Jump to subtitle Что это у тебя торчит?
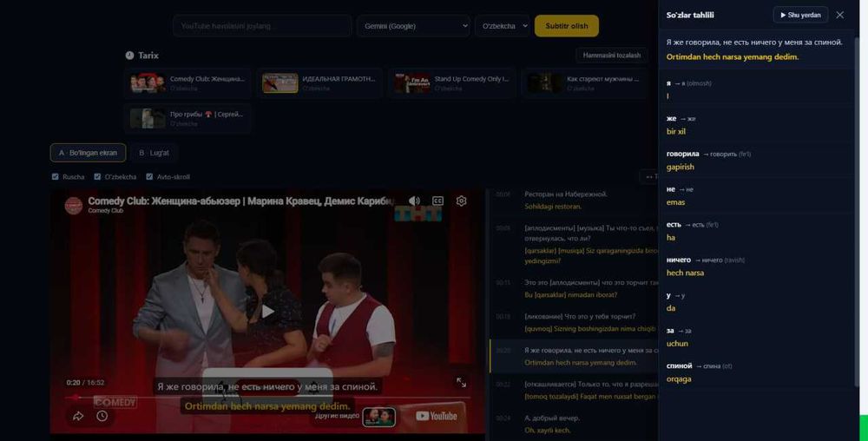The width and height of the screenshot is (868, 441). tap(580, 317)
